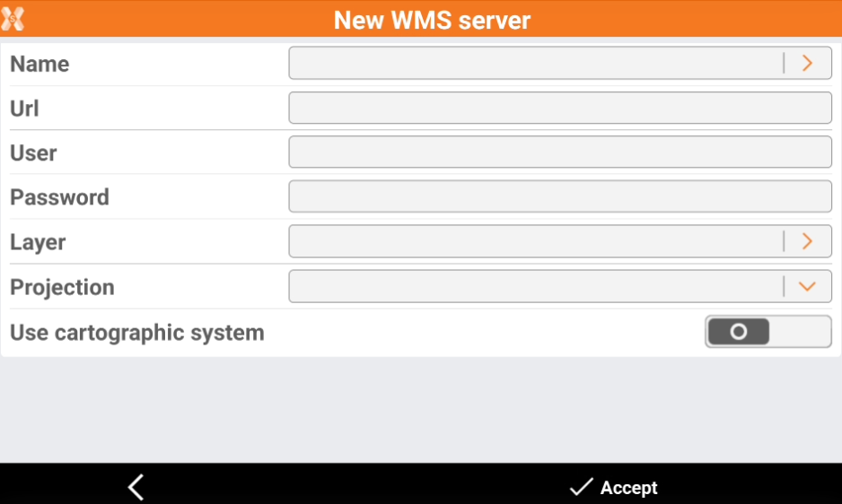This screenshot has height=504, width=842.
Task: Focus the Name text field
Action: pos(535,63)
